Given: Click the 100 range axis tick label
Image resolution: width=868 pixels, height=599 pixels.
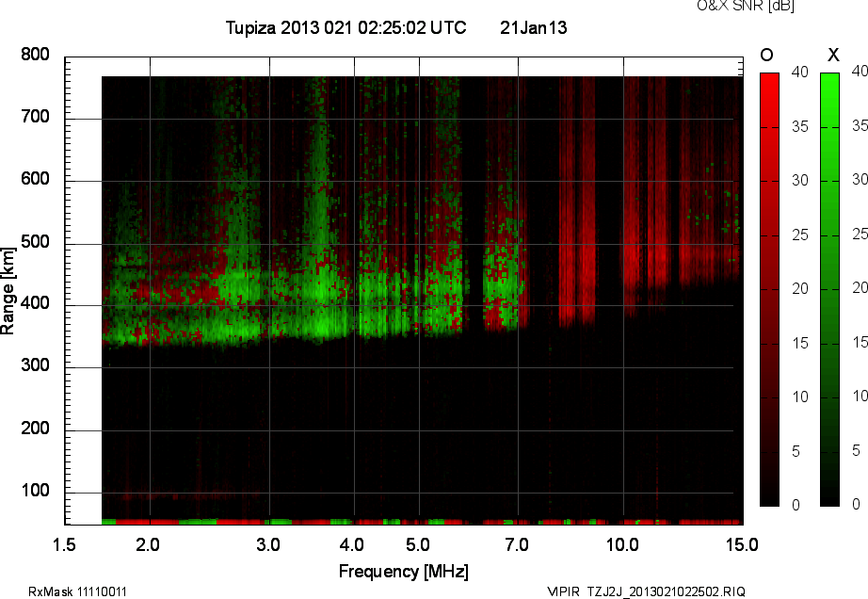Looking at the screenshot, I should pyautogui.click(x=35, y=491).
